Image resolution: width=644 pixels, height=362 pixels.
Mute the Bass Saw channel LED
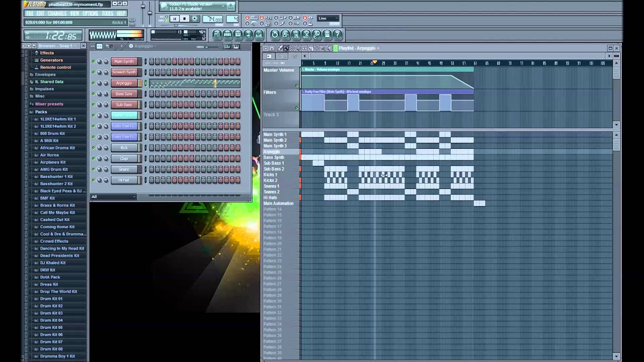point(93,94)
